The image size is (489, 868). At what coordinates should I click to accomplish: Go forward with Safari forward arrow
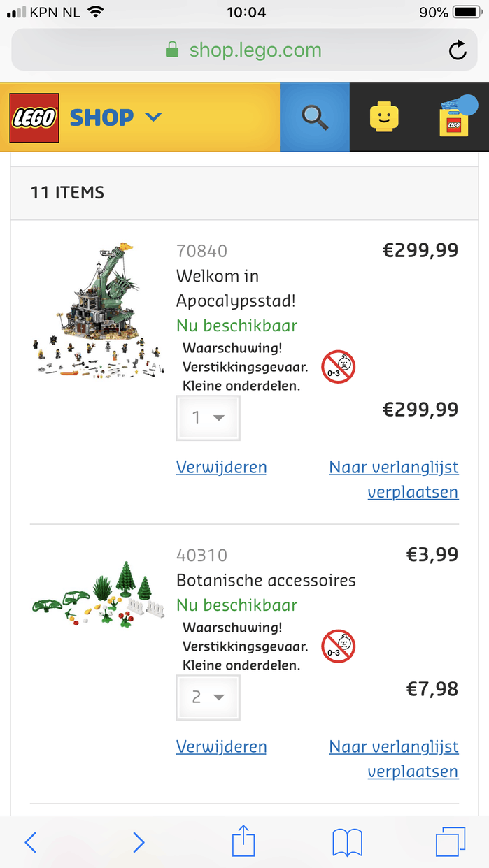pyautogui.click(x=139, y=841)
